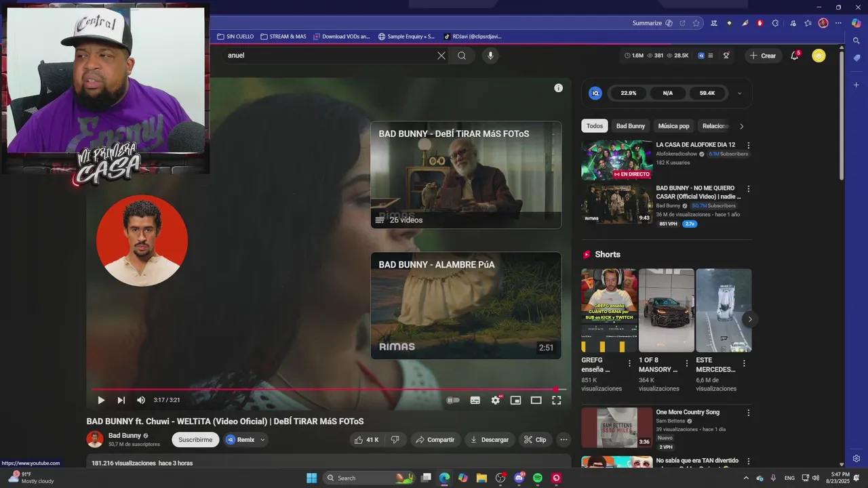Open NO ME QUIERO CASAR video title
The width and height of the screenshot is (868, 488).
[698, 192]
